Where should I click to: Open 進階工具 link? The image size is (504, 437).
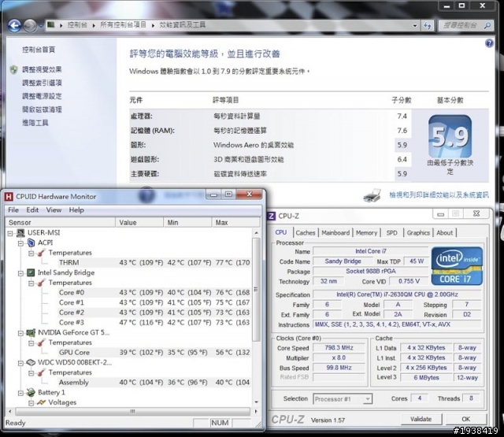click(35, 123)
